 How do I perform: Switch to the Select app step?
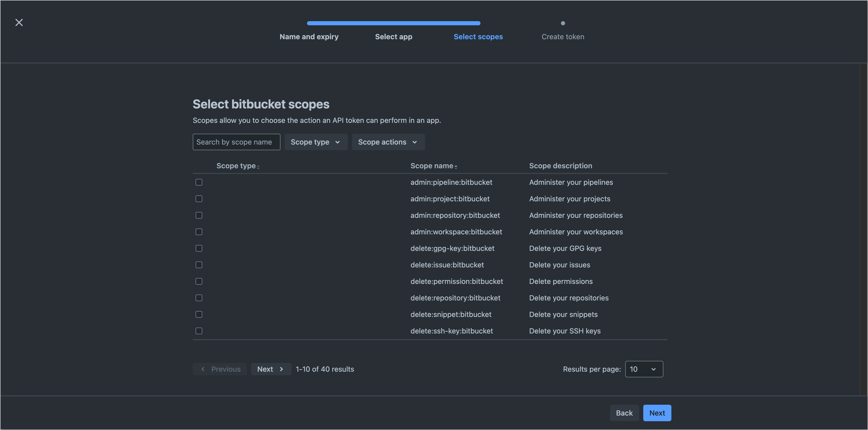point(393,37)
